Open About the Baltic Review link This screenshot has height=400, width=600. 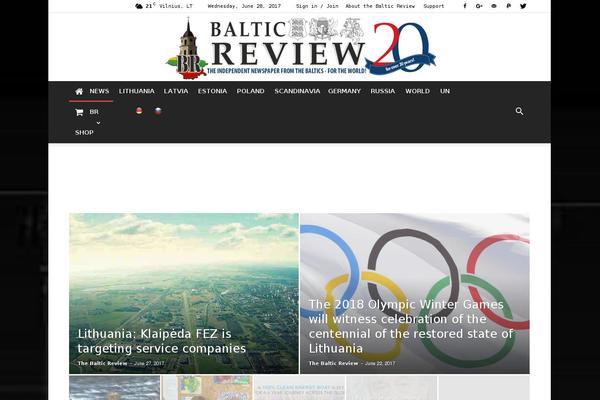380,6
